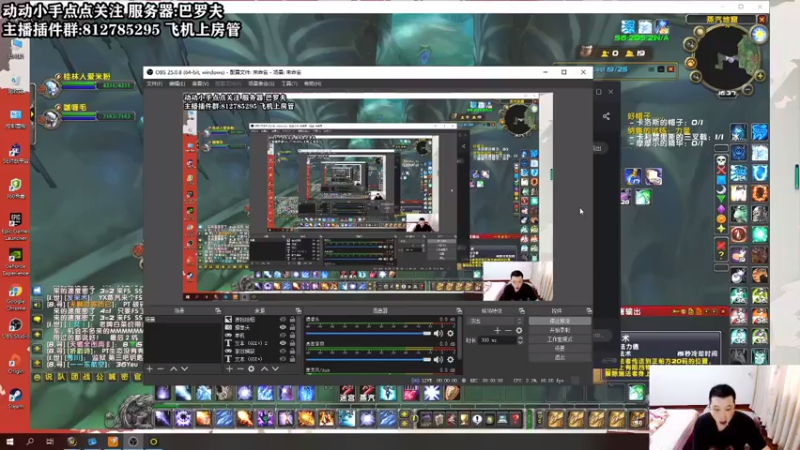Open the scene transition type dropdown
The height and width of the screenshot is (450, 800).
495,321
